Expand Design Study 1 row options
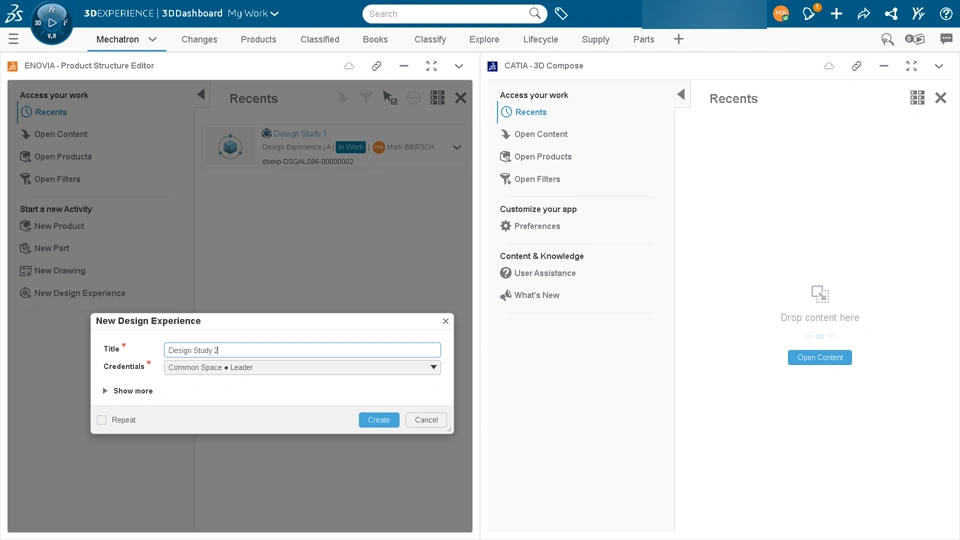This screenshot has height=540, width=960. 457,147
